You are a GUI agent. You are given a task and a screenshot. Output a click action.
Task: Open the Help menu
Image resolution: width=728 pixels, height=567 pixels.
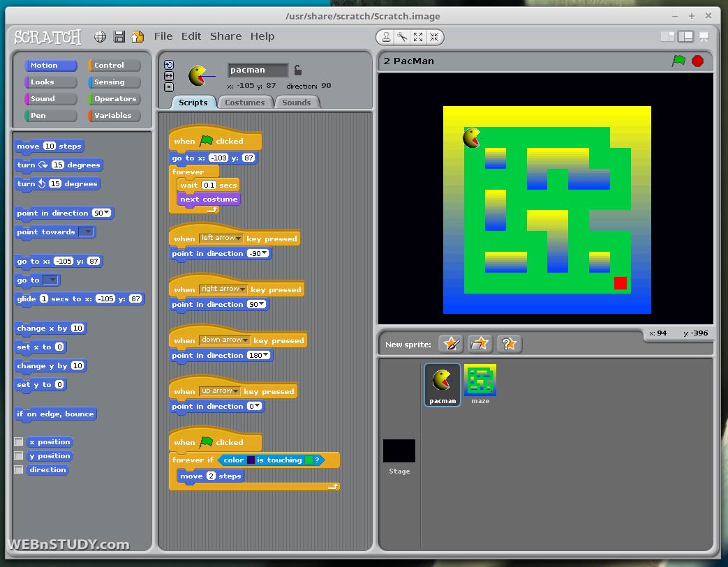(262, 36)
